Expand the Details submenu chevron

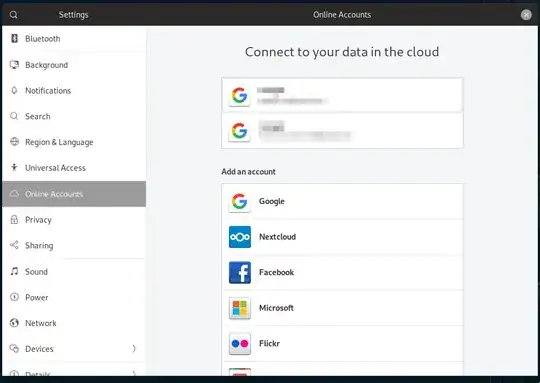[134, 373]
